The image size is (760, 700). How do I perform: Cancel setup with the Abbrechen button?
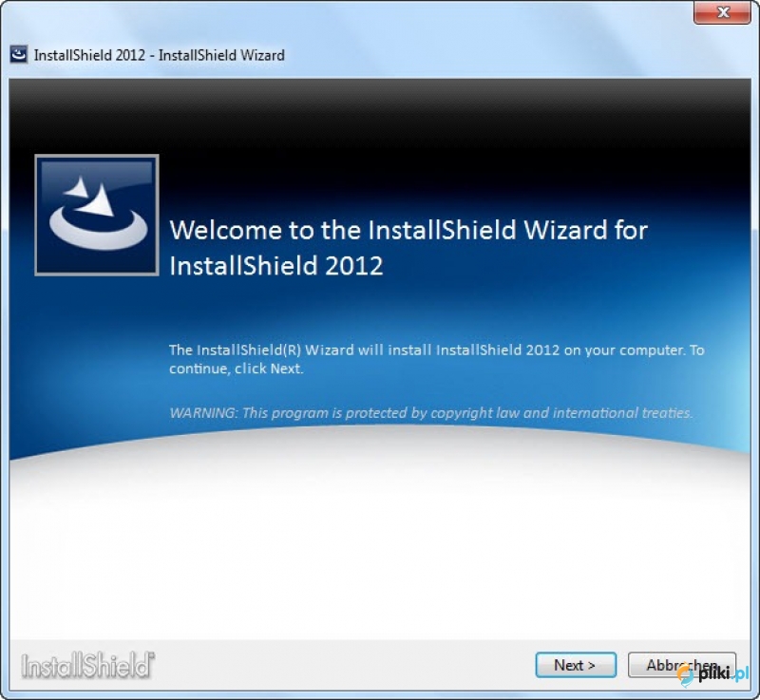click(x=682, y=665)
